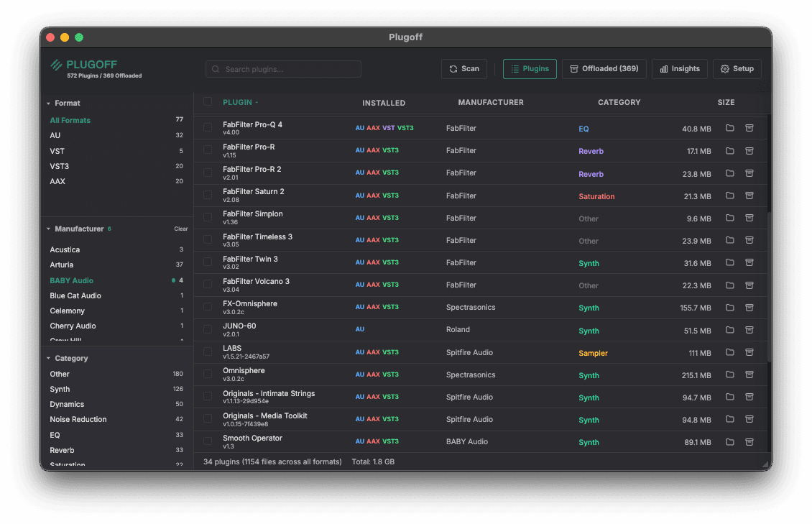
Task: Click the bar-chart icon on Insights
Action: pos(663,69)
